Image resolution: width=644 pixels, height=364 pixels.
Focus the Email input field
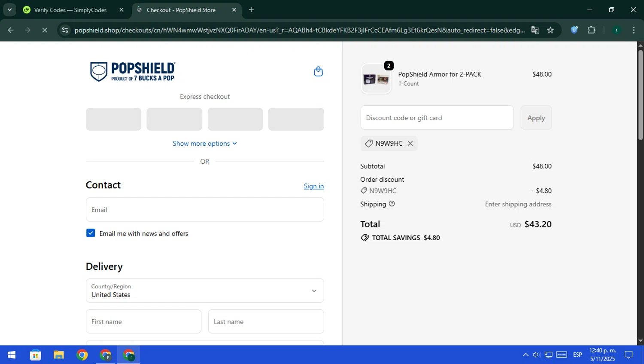click(x=205, y=210)
